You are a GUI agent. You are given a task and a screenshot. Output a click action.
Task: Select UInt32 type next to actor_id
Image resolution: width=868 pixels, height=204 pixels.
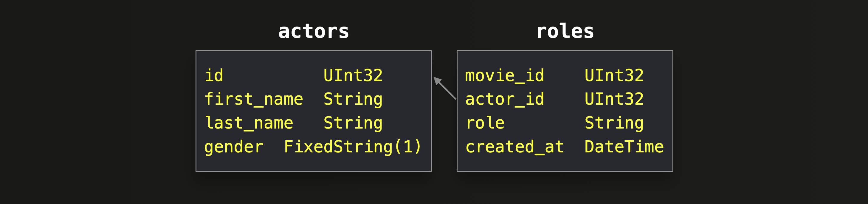[x=614, y=99]
